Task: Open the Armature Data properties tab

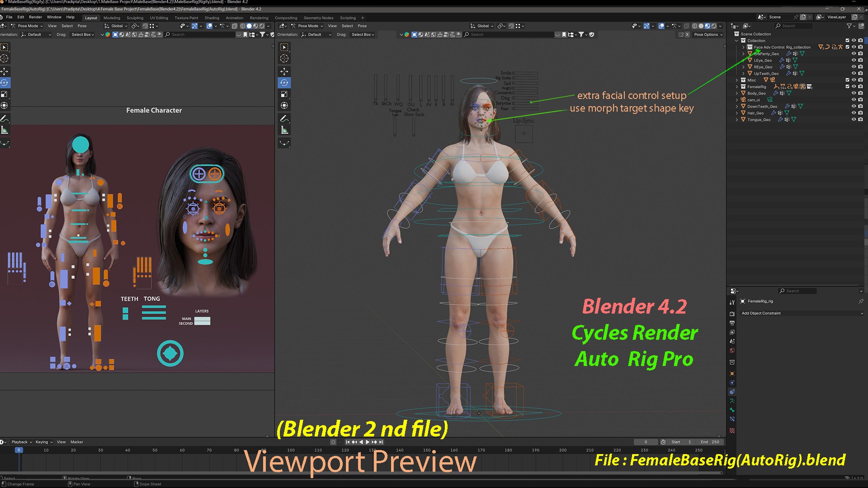Action: pos(732,401)
